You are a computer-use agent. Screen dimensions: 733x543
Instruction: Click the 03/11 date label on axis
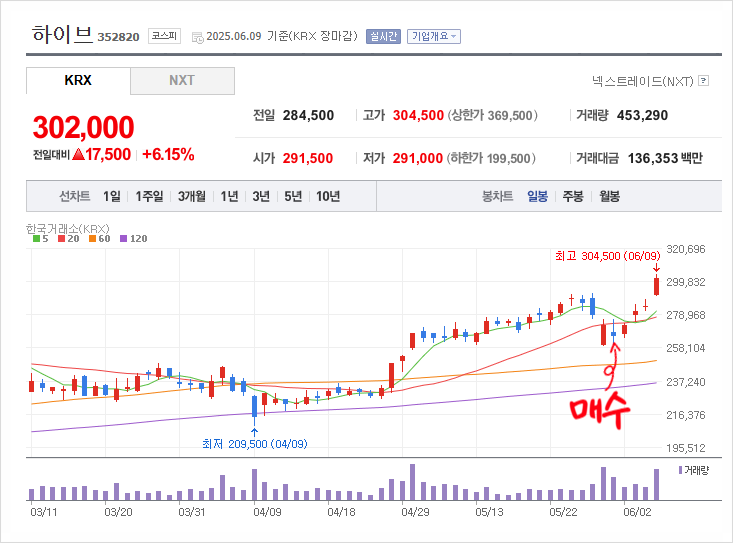pos(44,512)
